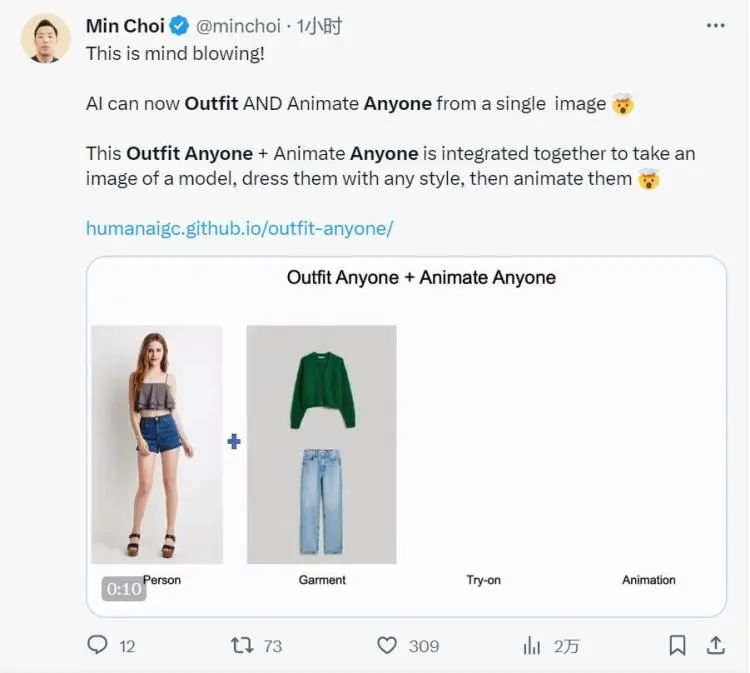Click the 0:10 video duration badge
Image resolution: width=750 pixels, height=673 pixels.
(124, 589)
